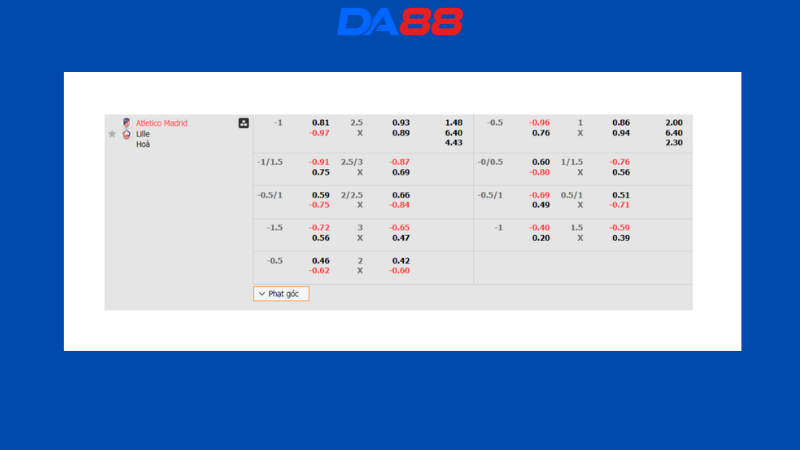Choose over 2.5/3 odds -0.87
This screenshot has width=800, height=450.
399,162
